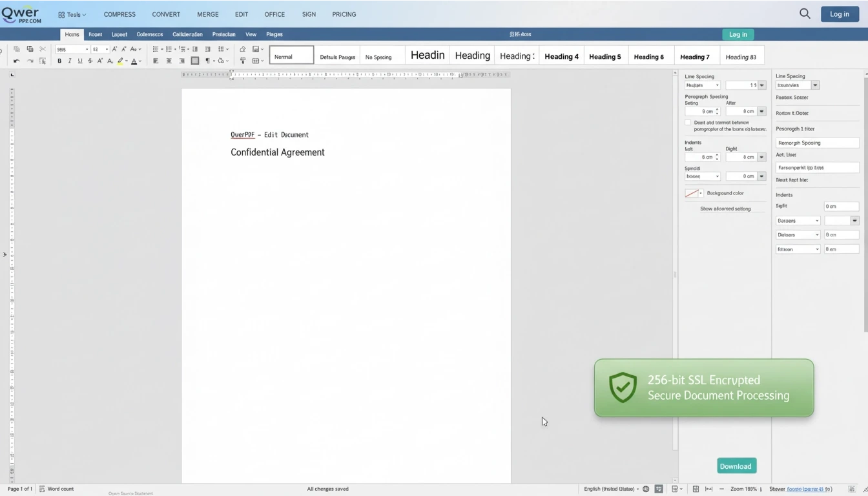Open the Special indent dropdown
This screenshot has height=496, width=868.
(x=702, y=176)
